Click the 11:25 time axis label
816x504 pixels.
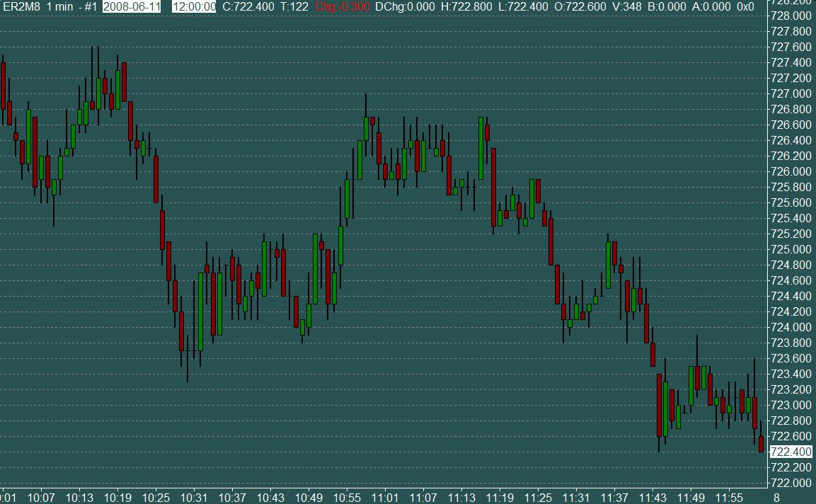pyautogui.click(x=538, y=498)
